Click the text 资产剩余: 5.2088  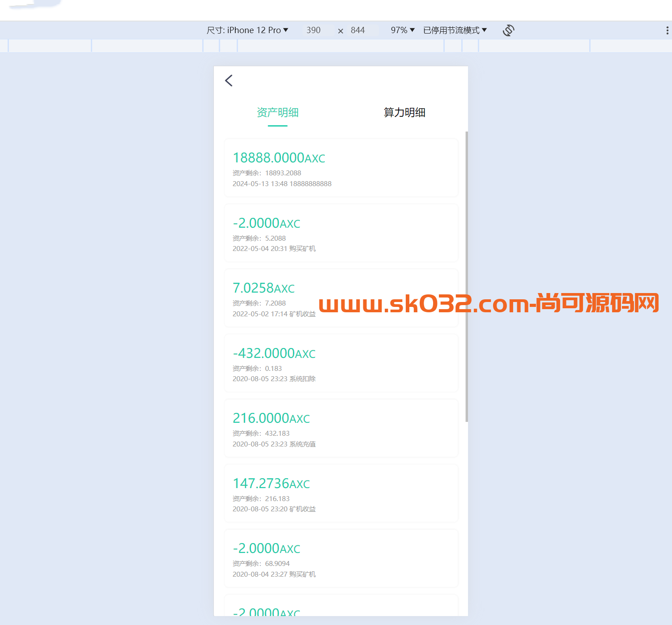(x=259, y=238)
